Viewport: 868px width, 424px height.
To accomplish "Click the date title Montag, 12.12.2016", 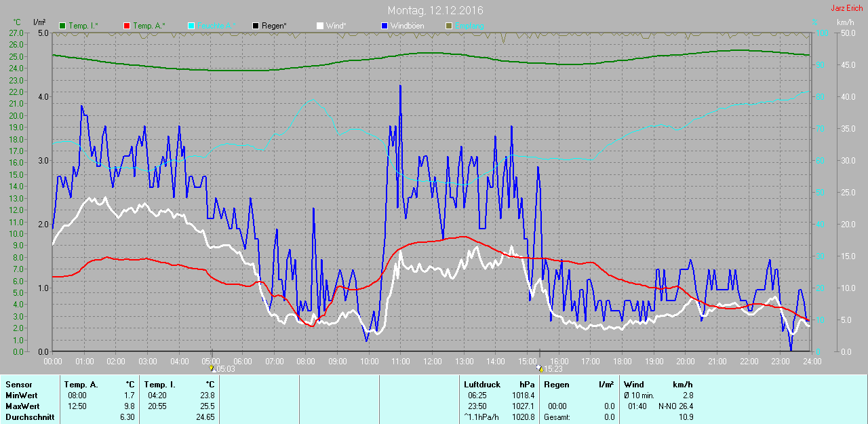I will pos(435,10).
